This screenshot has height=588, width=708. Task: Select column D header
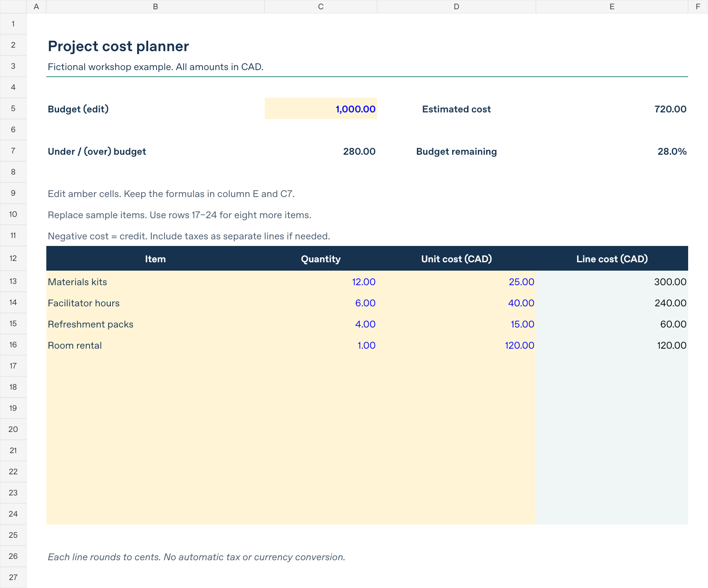457,7
